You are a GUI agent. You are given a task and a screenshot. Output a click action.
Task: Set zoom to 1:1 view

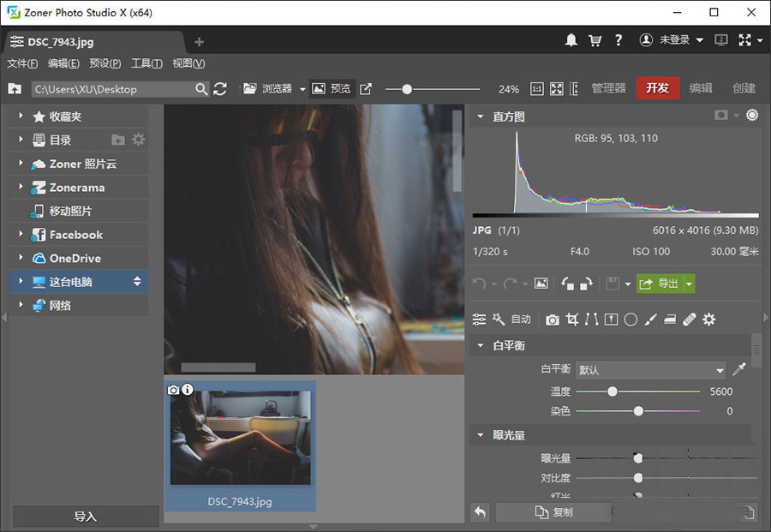click(x=537, y=88)
